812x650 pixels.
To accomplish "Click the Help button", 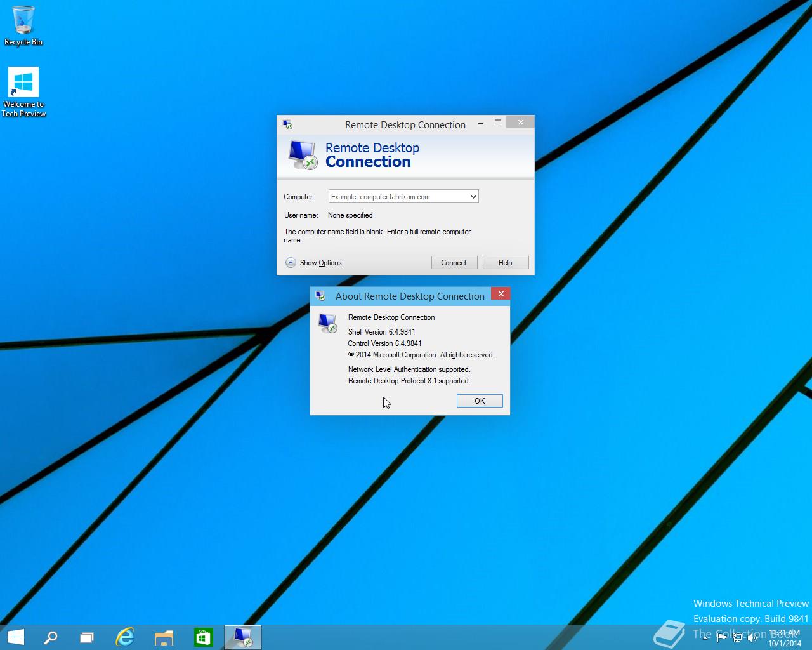I will (506, 263).
